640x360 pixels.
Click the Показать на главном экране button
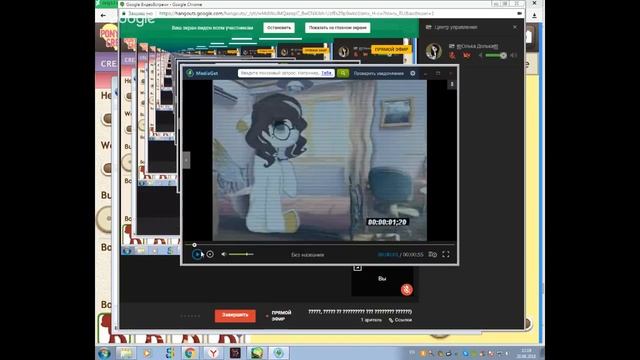coord(338,28)
